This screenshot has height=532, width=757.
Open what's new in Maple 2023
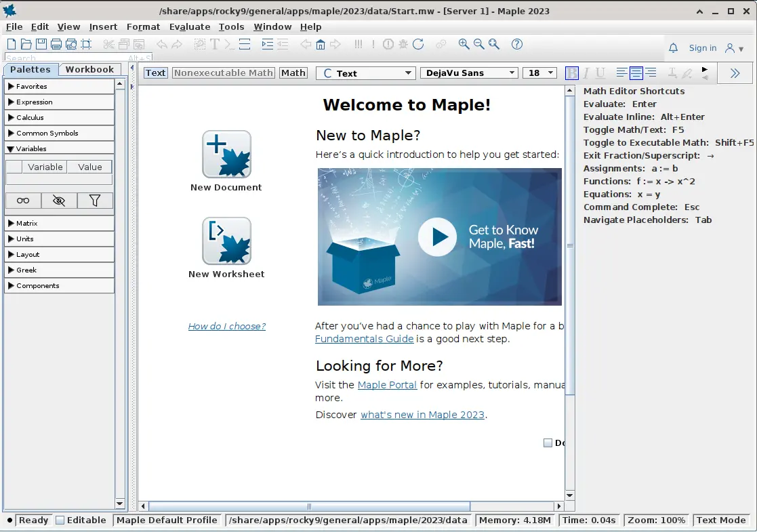(422, 415)
